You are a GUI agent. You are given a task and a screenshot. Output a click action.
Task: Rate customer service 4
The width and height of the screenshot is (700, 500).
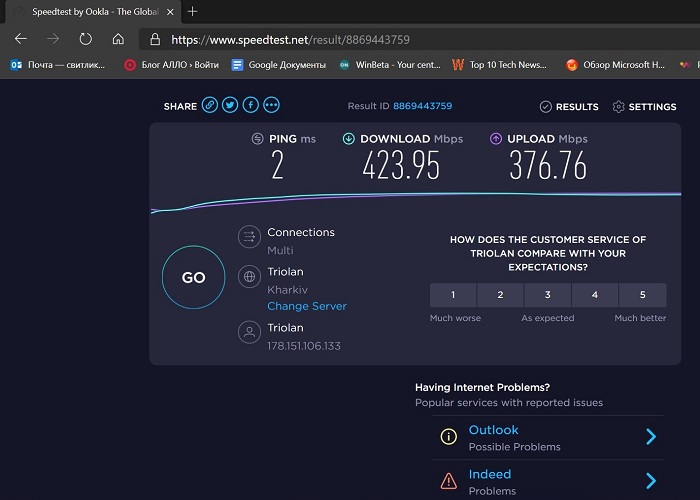pyautogui.click(x=595, y=295)
